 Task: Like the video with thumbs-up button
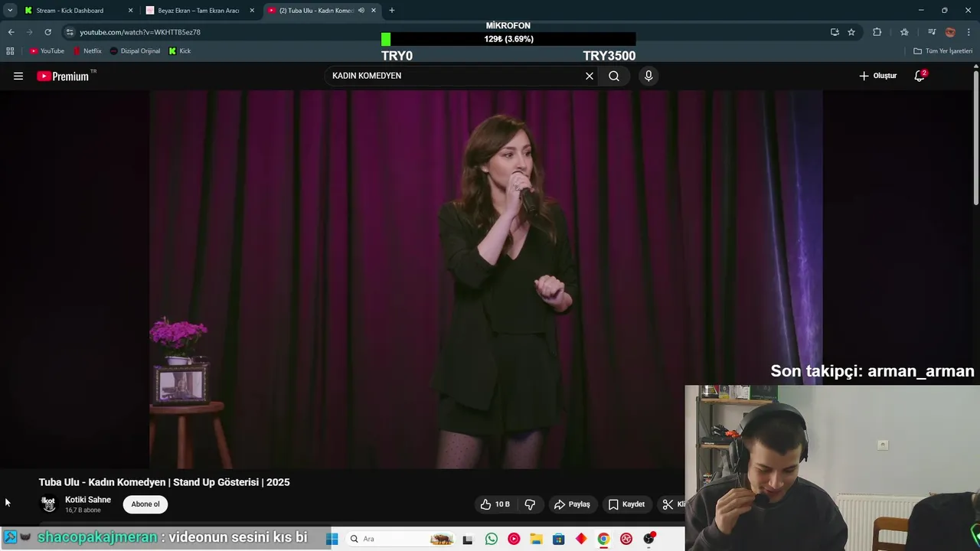pyautogui.click(x=495, y=504)
